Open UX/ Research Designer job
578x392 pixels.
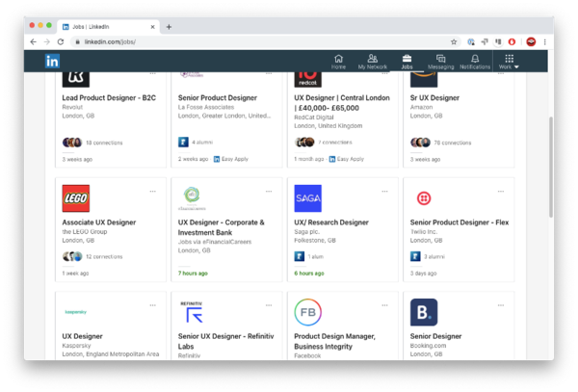click(331, 222)
